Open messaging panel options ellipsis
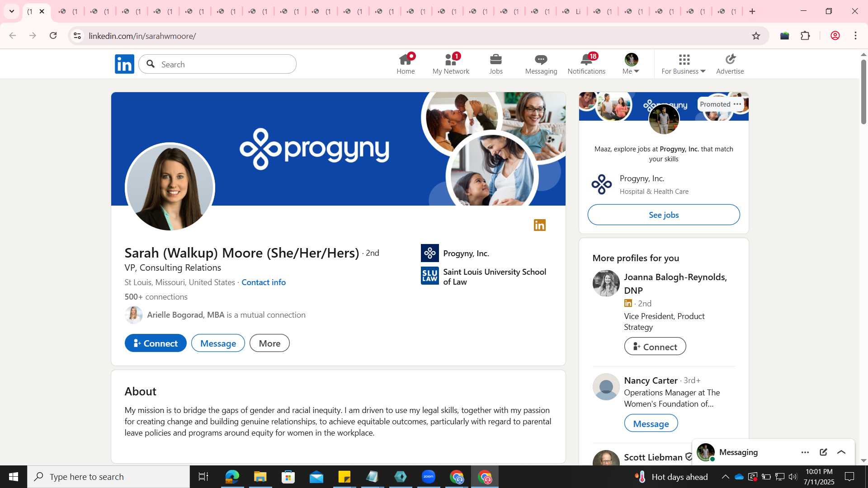868x488 pixels. (805, 452)
